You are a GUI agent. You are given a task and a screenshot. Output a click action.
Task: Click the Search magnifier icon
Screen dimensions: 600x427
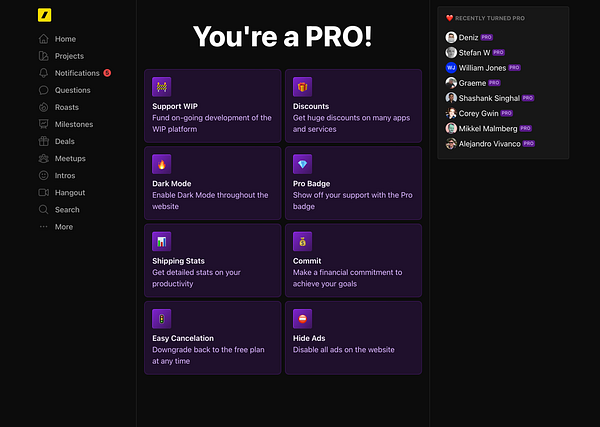coord(44,209)
